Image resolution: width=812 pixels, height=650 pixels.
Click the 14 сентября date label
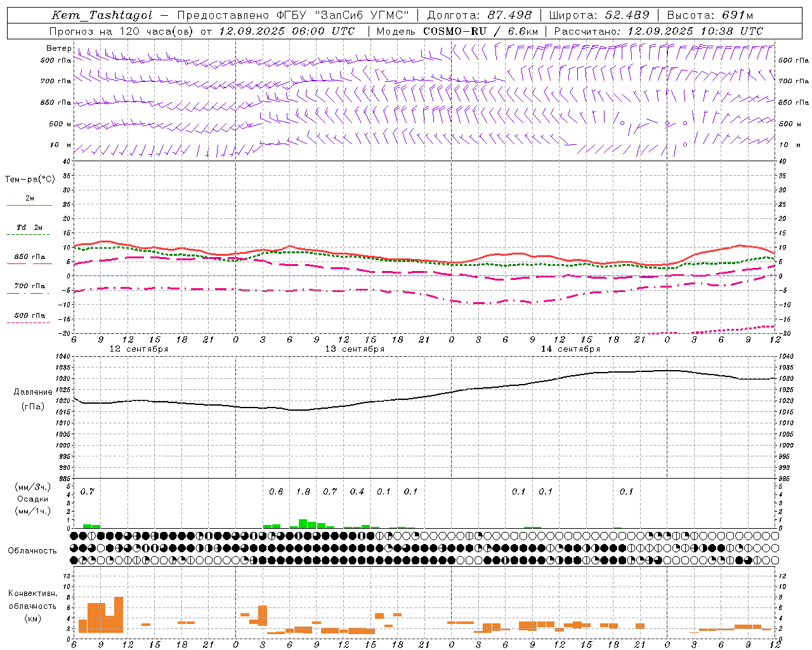click(570, 349)
